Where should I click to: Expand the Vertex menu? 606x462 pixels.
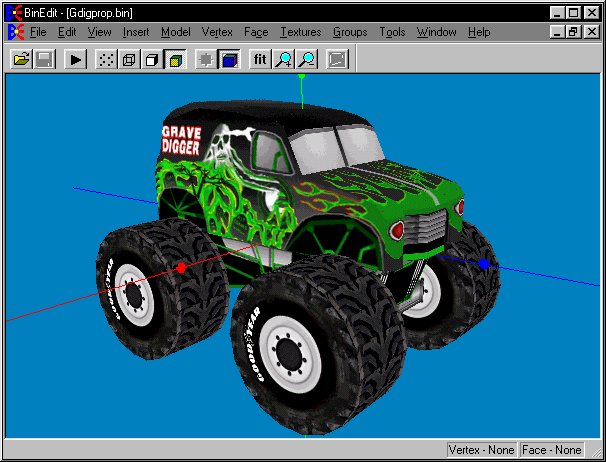point(217,32)
